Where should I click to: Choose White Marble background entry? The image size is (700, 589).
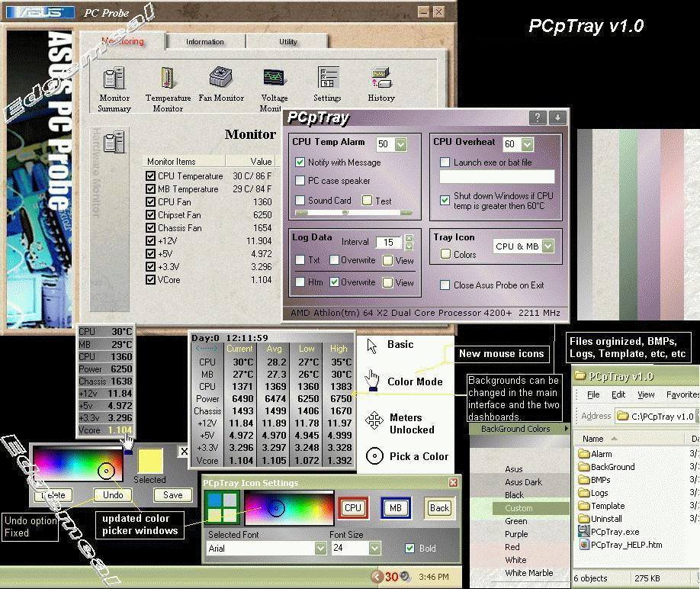(529, 573)
